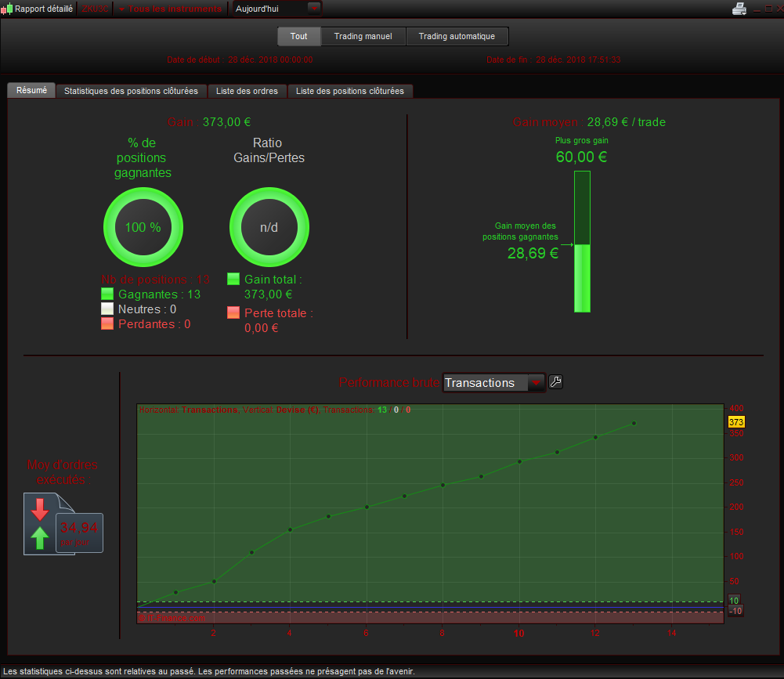
Task: Click the candlestick app icon beside Rapport détaillé
Action: [x=7, y=9]
